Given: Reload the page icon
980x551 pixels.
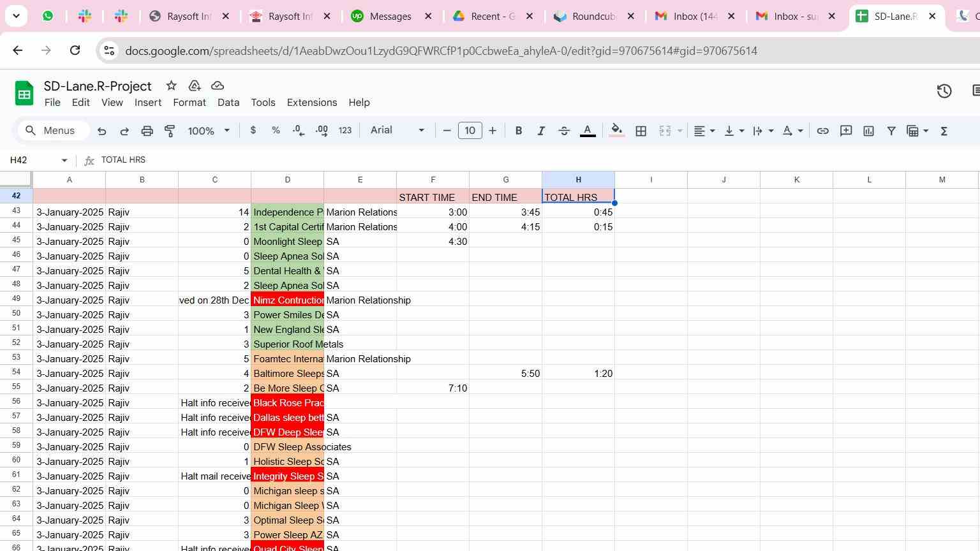Looking at the screenshot, I should 75,50.
